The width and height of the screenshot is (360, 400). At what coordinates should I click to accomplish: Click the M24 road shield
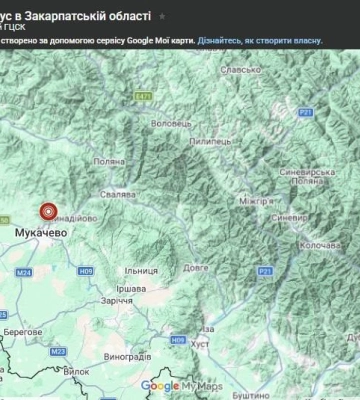coord(24,273)
